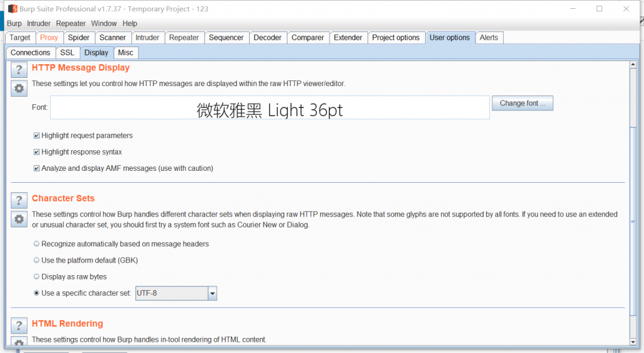
Task: Select Recognize automatically based on message headers
Action: pyautogui.click(x=36, y=244)
